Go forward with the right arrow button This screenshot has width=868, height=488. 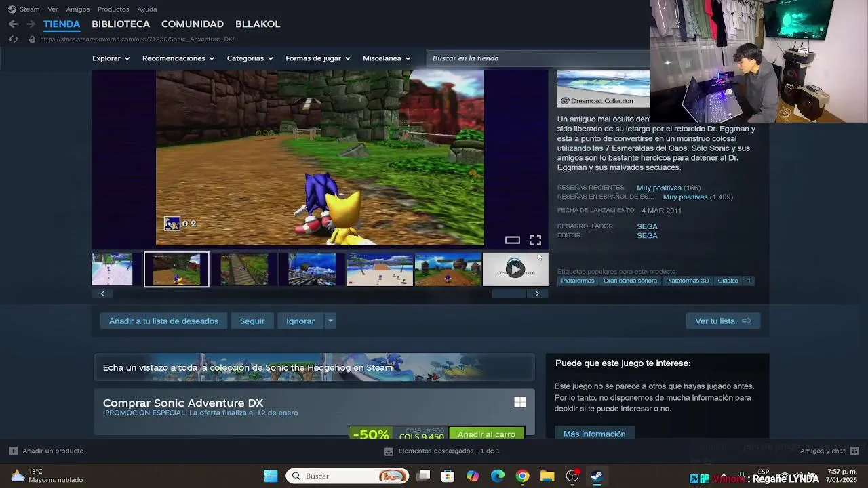tap(31, 24)
